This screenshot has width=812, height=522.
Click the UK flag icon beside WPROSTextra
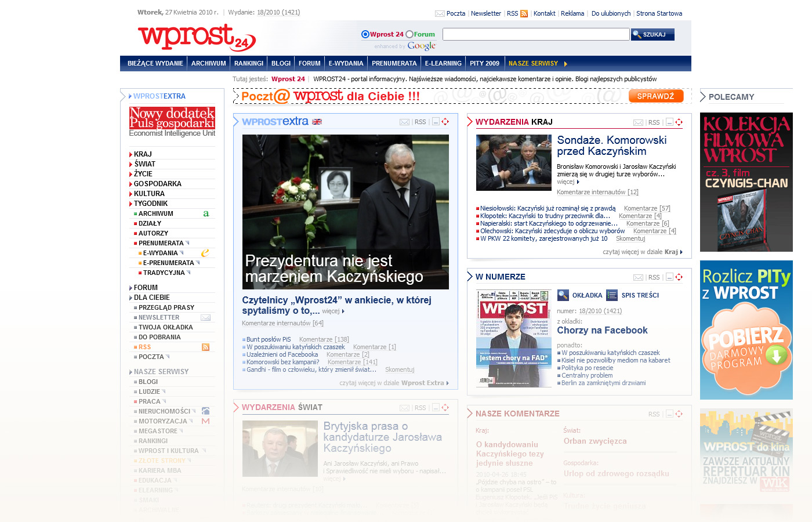pyautogui.click(x=317, y=122)
